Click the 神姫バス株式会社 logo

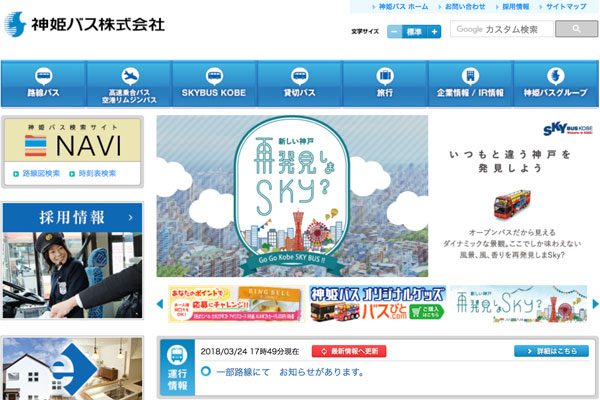point(84,24)
